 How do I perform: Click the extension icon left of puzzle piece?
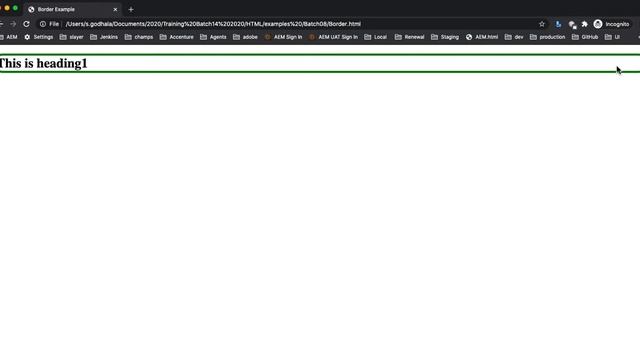point(572,24)
